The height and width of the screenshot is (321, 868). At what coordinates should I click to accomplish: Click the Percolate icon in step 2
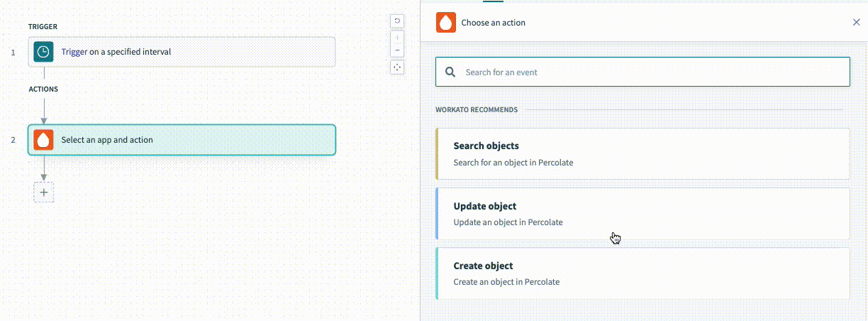click(x=44, y=140)
